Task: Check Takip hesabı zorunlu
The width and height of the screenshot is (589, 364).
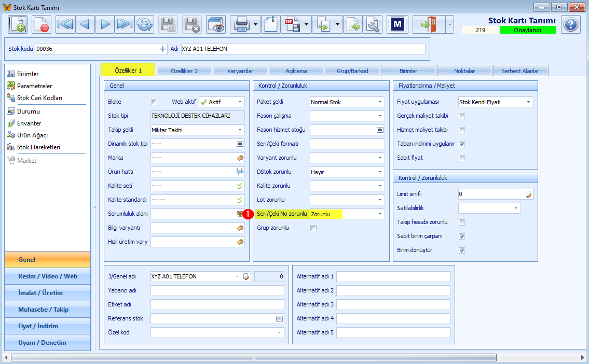Action: tap(462, 222)
